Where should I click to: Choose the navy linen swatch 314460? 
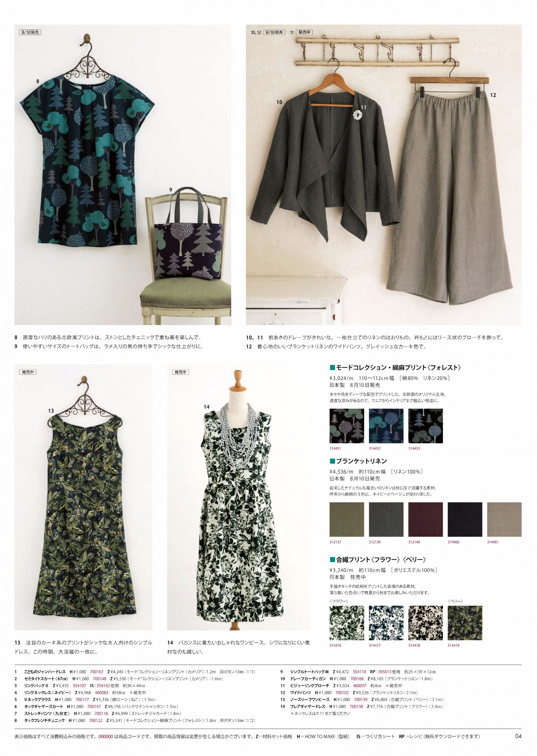click(x=465, y=519)
